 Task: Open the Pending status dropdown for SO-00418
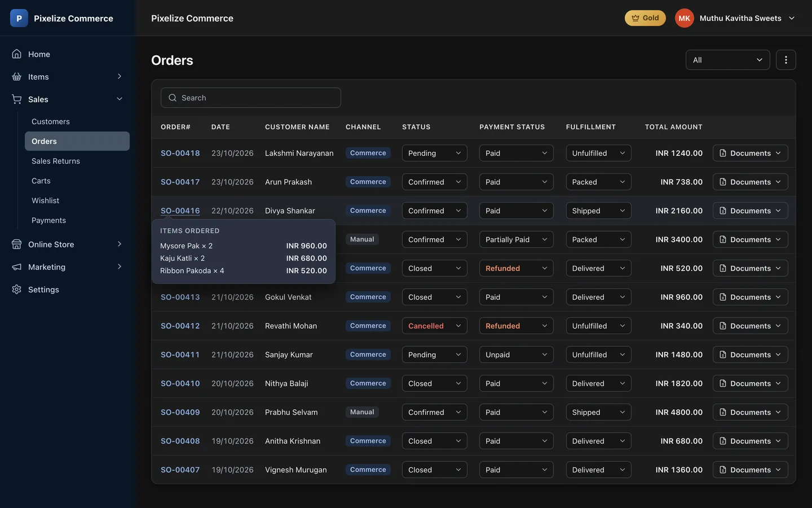434,153
